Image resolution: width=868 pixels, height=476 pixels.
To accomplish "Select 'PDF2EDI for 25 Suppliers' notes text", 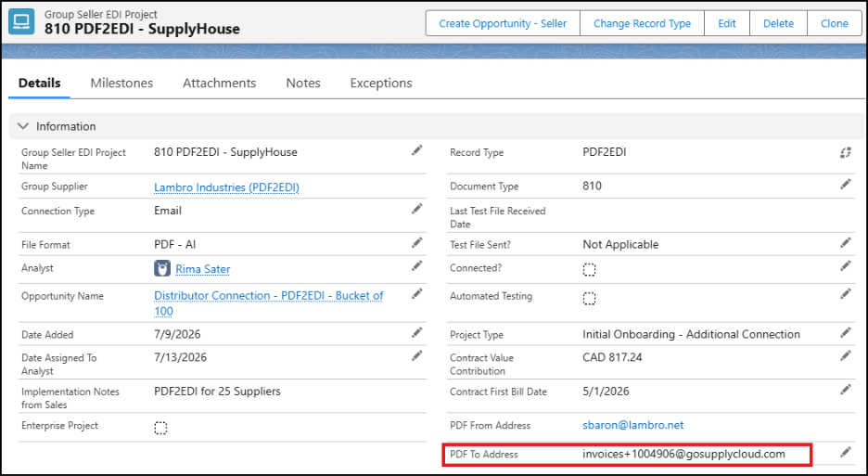I will pos(217,392).
